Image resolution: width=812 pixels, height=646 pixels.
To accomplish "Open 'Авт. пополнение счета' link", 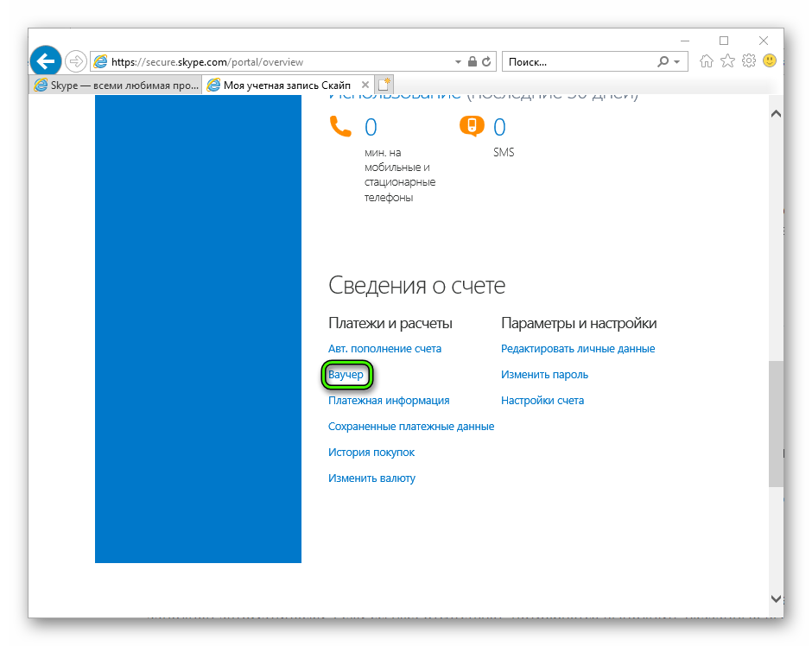I will [x=384, y=349].
